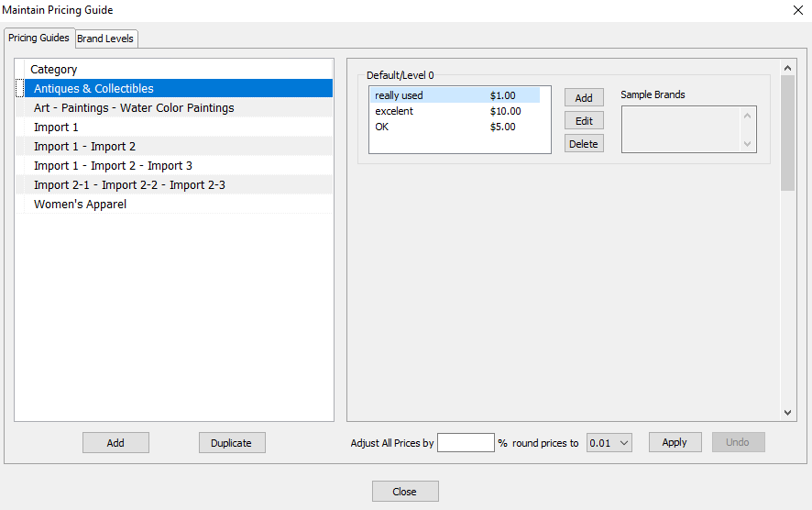
Task: Pick Import 2-1 - Import 2-2 - Import 2-3
Action: click(174, 184)
